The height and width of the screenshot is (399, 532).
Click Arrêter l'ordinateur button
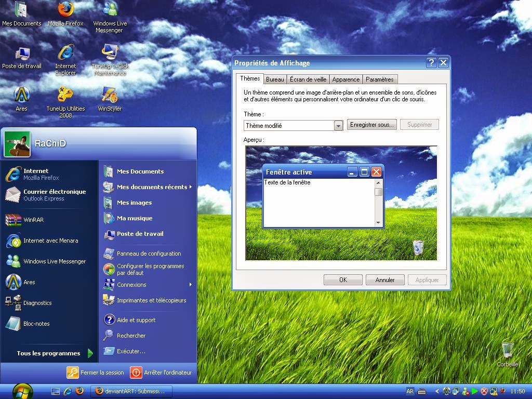(x=162, y=373)
